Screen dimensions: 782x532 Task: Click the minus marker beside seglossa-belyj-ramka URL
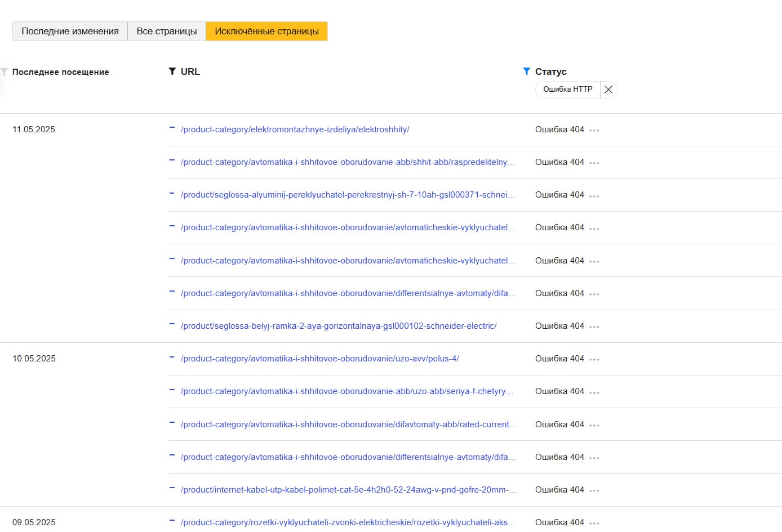tap(172, 325)
